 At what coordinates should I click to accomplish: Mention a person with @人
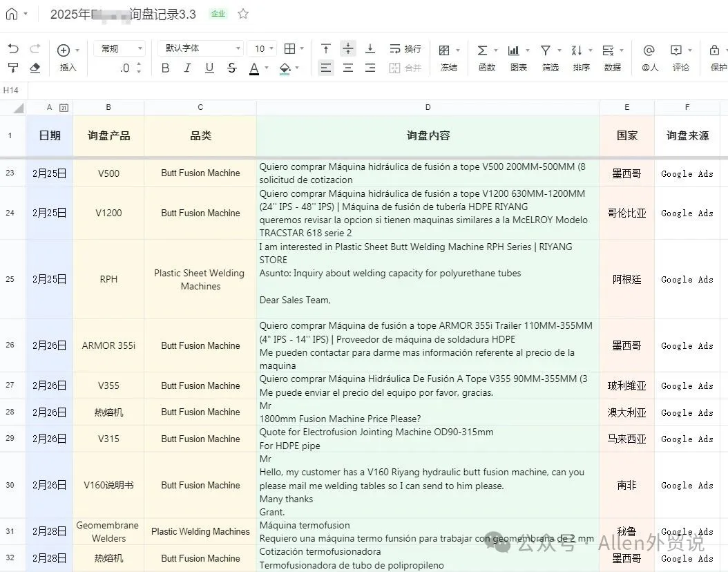click(x=649, y=58)
